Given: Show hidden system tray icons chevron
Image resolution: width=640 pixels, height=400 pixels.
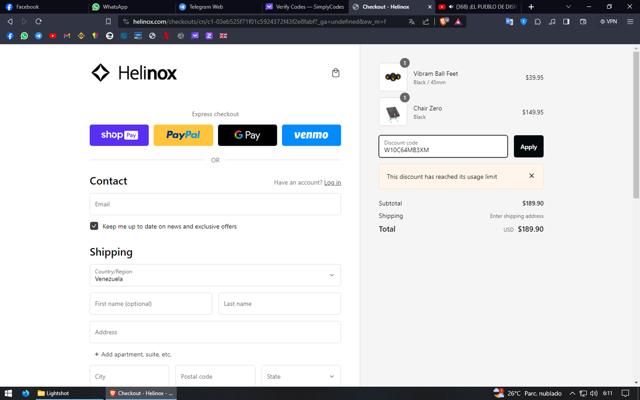Looking at the screenshot, I should [x=572, y=393].
